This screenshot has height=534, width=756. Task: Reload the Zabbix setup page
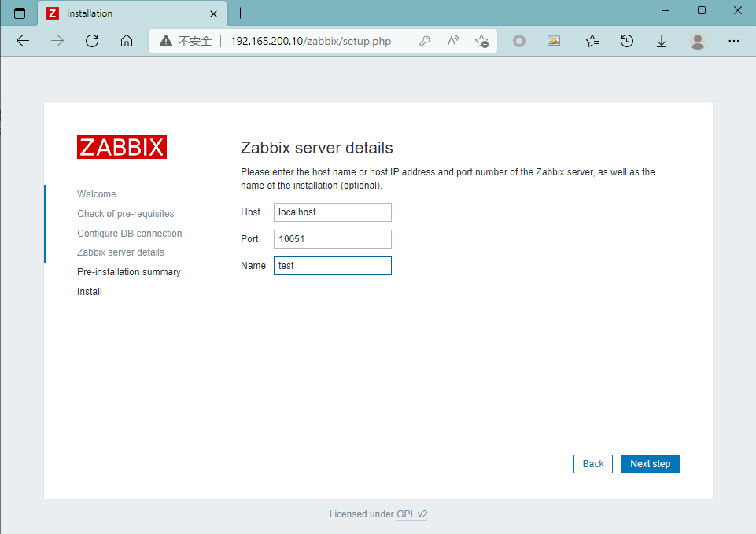(92, 41)
